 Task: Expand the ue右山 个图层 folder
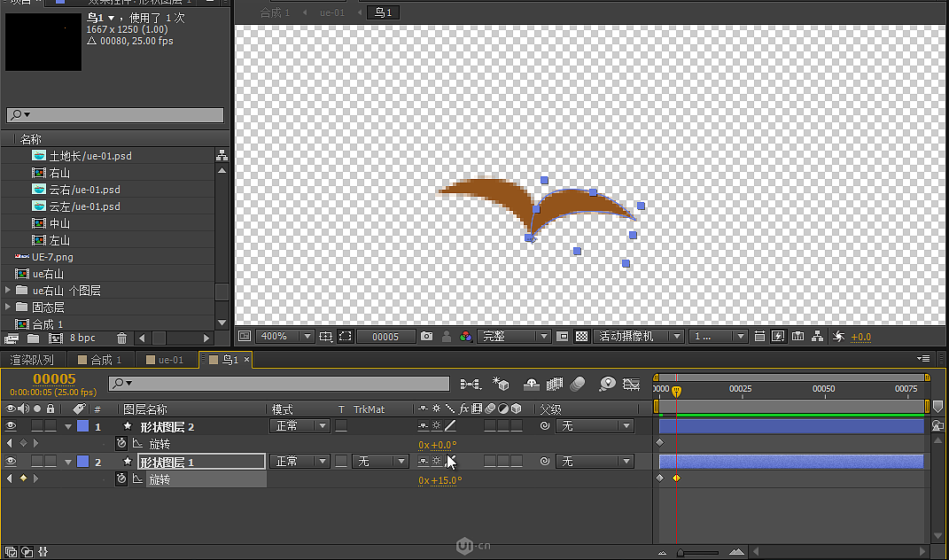[x=8, y=290]
